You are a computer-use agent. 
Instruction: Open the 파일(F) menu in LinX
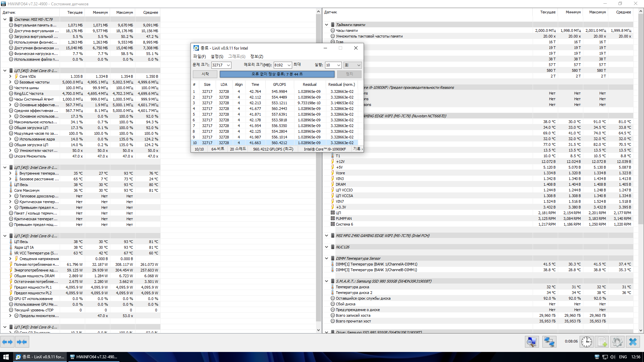click(x=199, y=56)
